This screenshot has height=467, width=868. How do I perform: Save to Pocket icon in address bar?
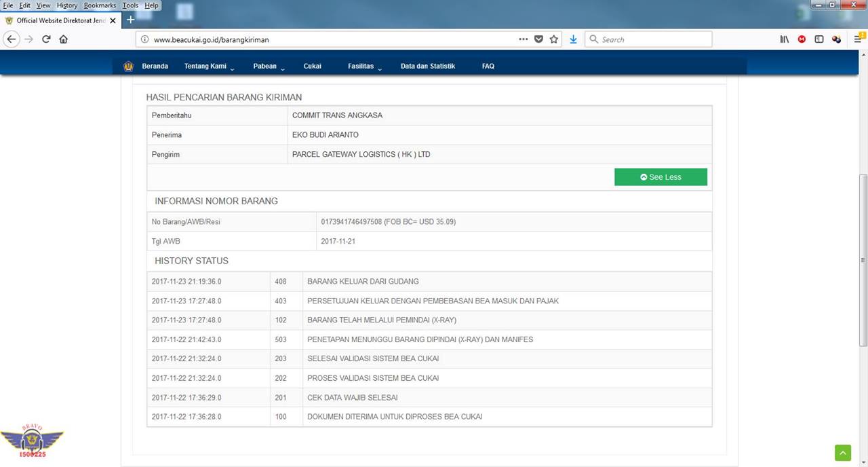(538, 39)
